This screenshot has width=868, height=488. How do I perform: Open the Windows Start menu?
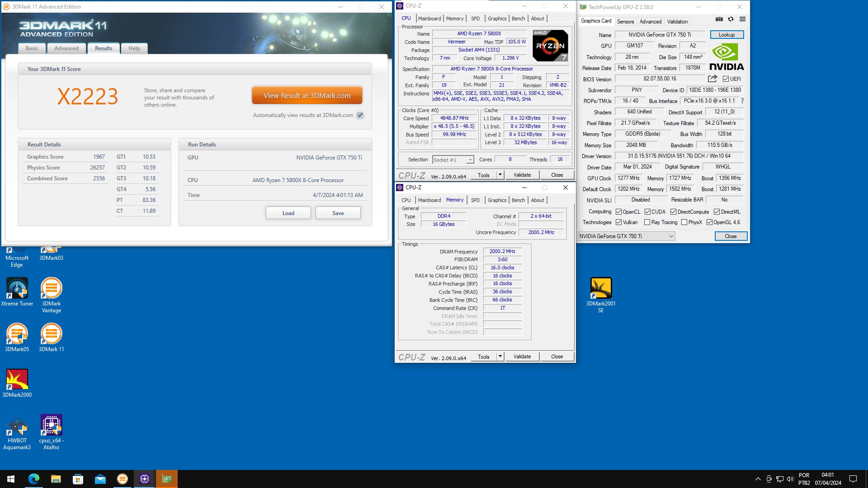click(11, 479)
